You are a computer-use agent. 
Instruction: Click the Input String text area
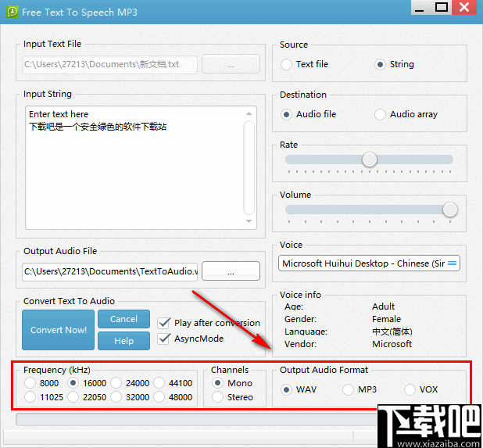[141, 167]
